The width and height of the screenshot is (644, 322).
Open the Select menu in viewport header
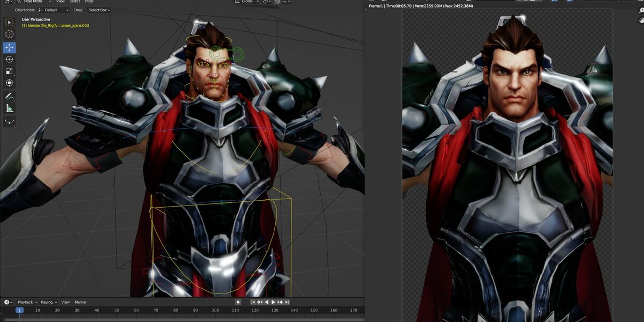[x=75, y=2]
